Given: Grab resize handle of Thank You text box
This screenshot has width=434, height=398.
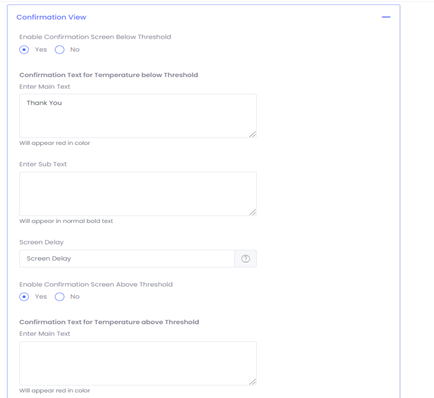Looking at the screenshot, I should (x=253, y=134).
